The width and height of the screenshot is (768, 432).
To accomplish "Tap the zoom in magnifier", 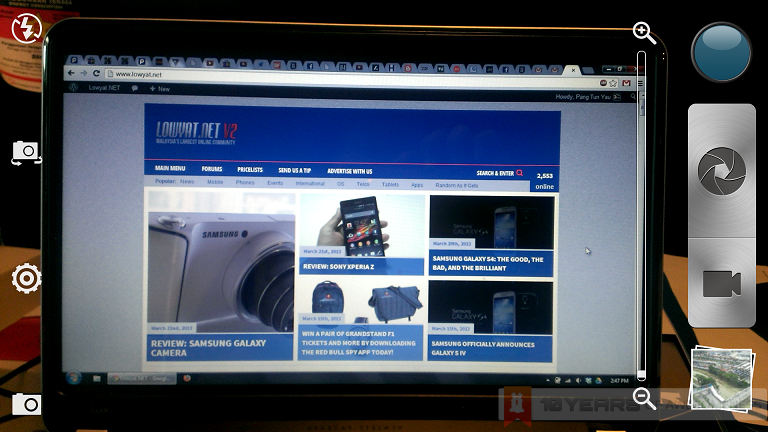I will click(644, 33).
